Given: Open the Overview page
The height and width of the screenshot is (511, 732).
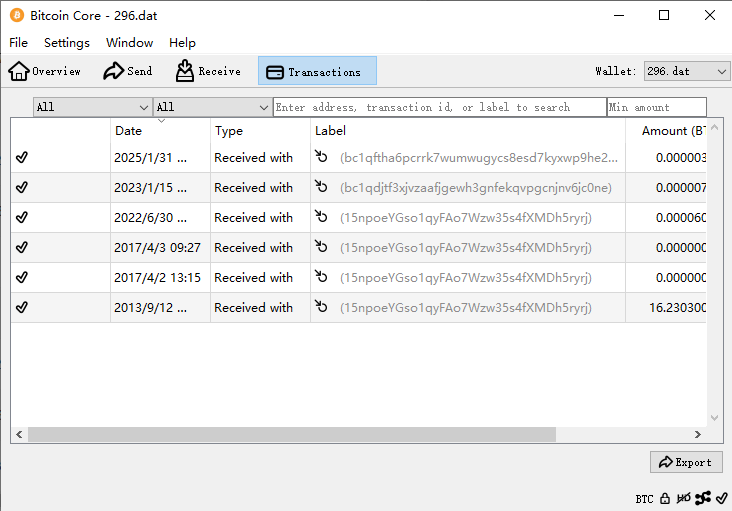Looking at the screenshot, I should tap(45, 71).
